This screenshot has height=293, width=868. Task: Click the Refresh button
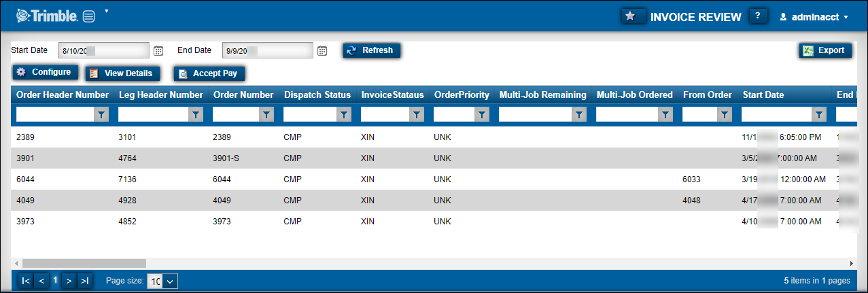tap(372, 50)
